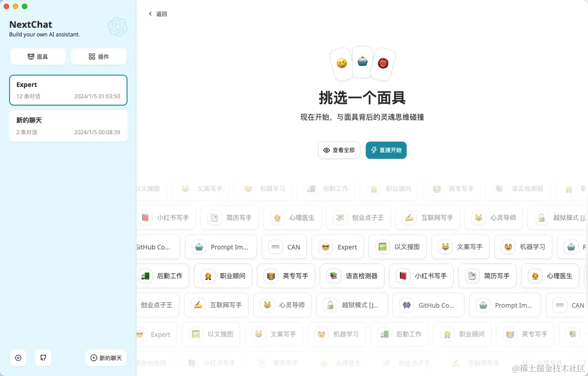Pick Prompt Im... right after GitHub Co... following 越狱模式
588x376 pixels.
(x=505, y=305)
